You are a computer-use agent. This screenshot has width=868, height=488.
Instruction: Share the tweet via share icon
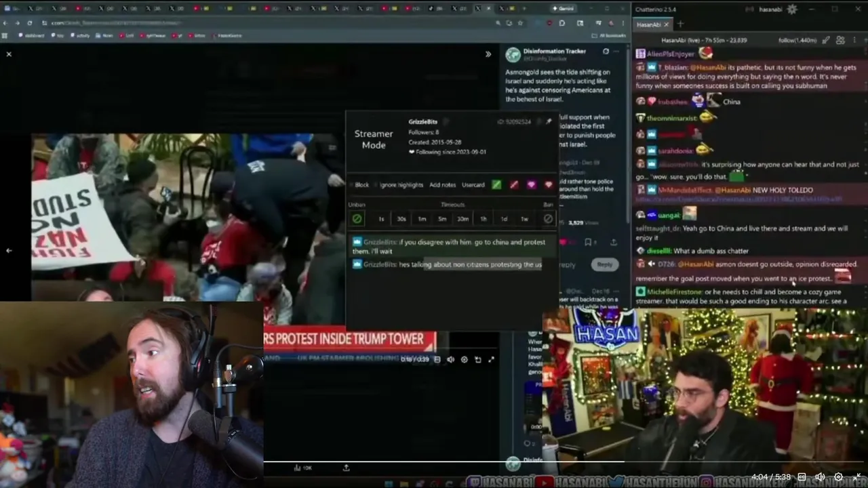point(614,242)
